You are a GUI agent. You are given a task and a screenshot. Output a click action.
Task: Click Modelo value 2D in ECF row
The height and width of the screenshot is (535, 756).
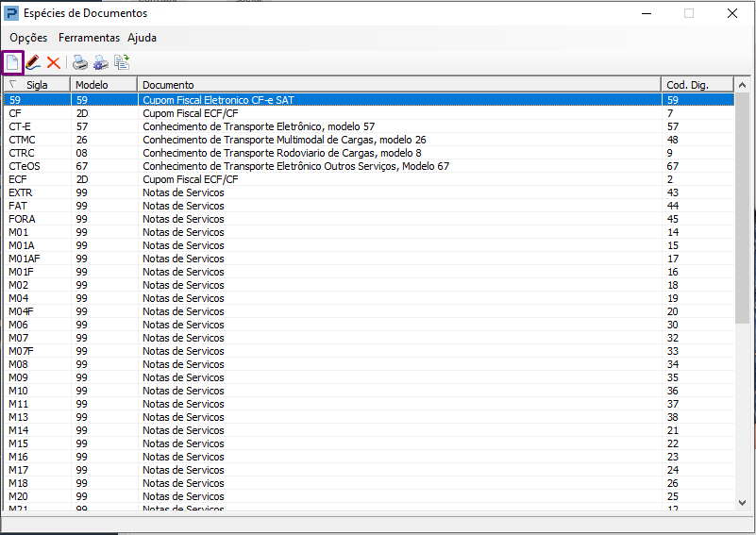(x=82, y=179)
